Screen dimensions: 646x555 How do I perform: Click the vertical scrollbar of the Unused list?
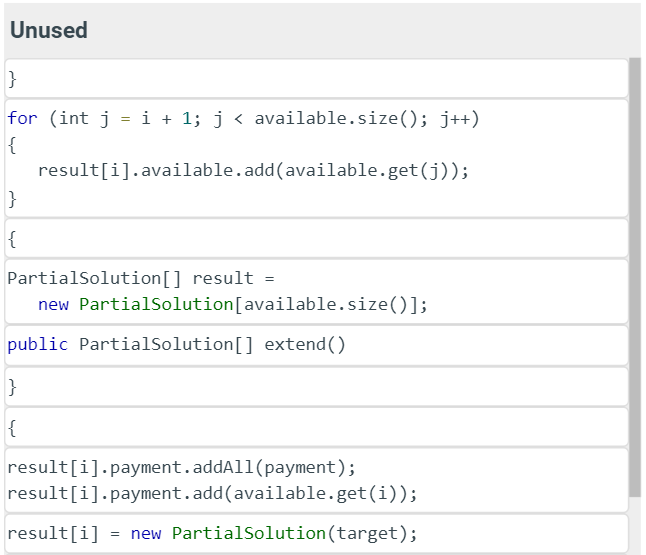click(635, 277)
